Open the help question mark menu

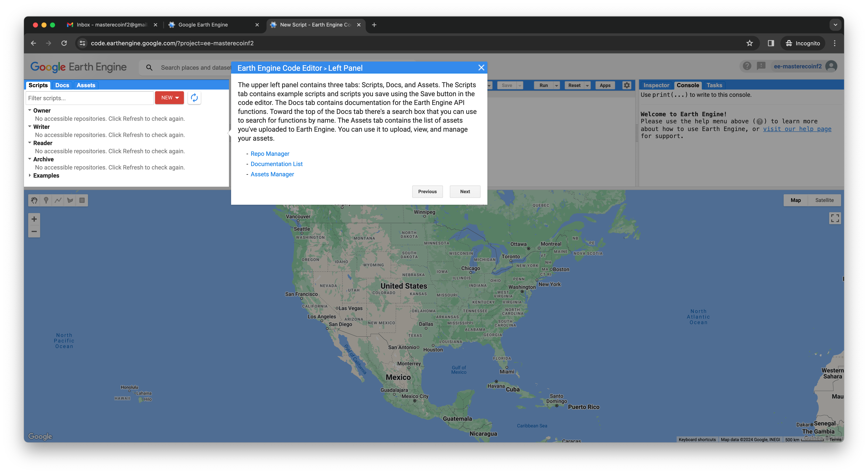tap(747, 66)
